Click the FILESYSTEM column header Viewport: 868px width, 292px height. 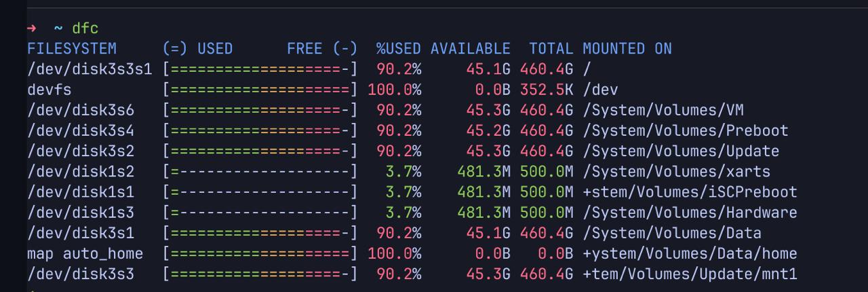pyautogui.click(x=72, y=49)
